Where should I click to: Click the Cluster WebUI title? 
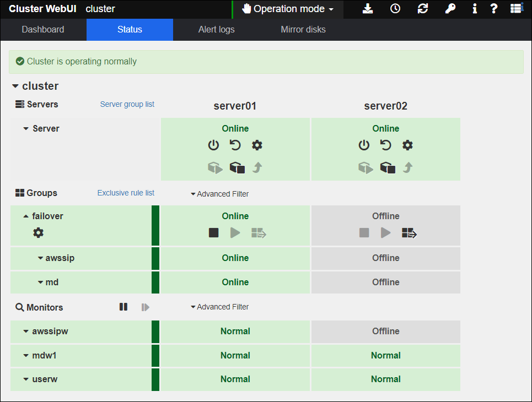point(43,9)
